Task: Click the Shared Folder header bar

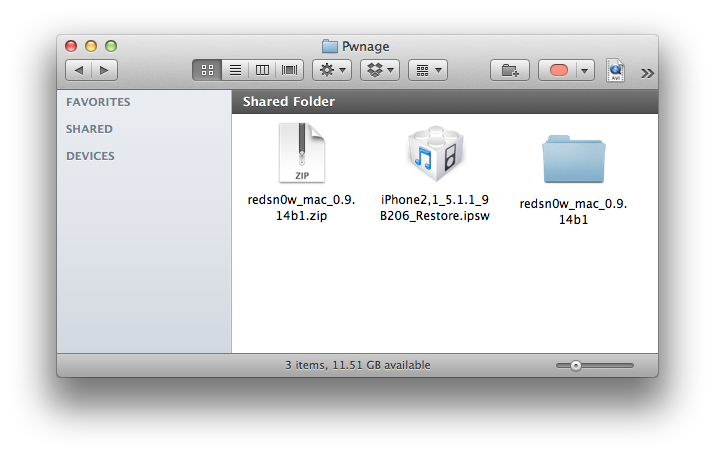Action: click(x=445, y=102)
